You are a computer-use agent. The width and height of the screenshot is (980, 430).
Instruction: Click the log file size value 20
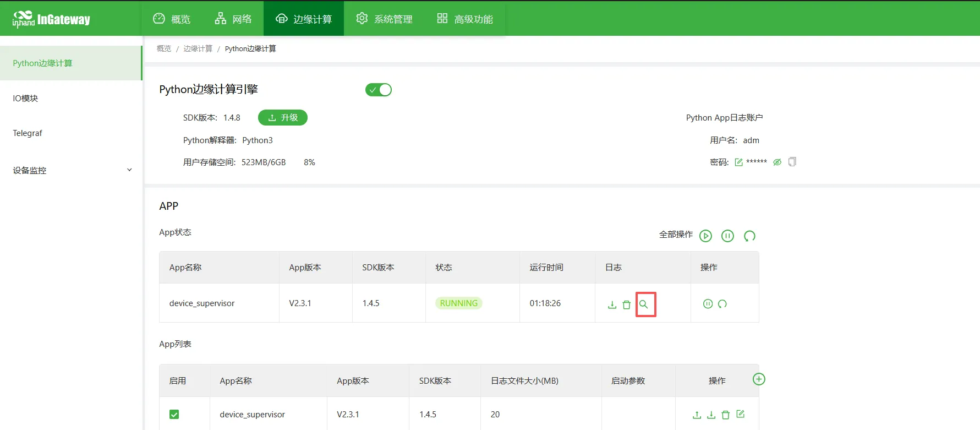(495, 415)
